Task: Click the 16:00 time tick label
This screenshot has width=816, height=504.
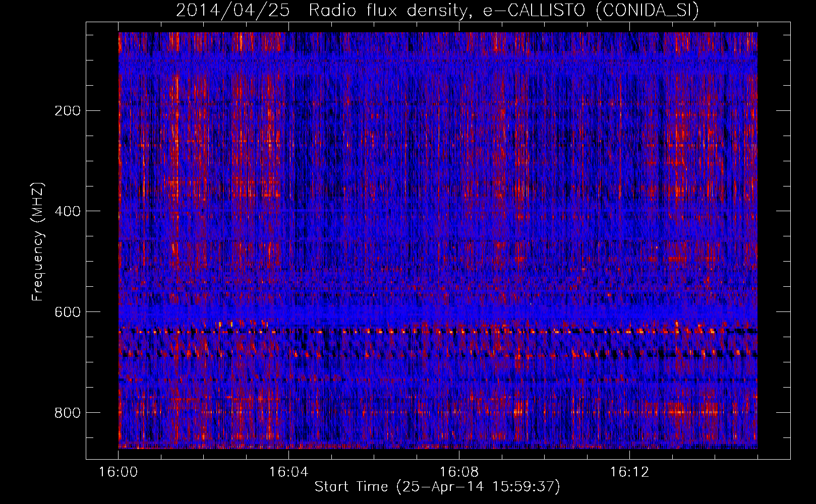Action: coord(118,472)
